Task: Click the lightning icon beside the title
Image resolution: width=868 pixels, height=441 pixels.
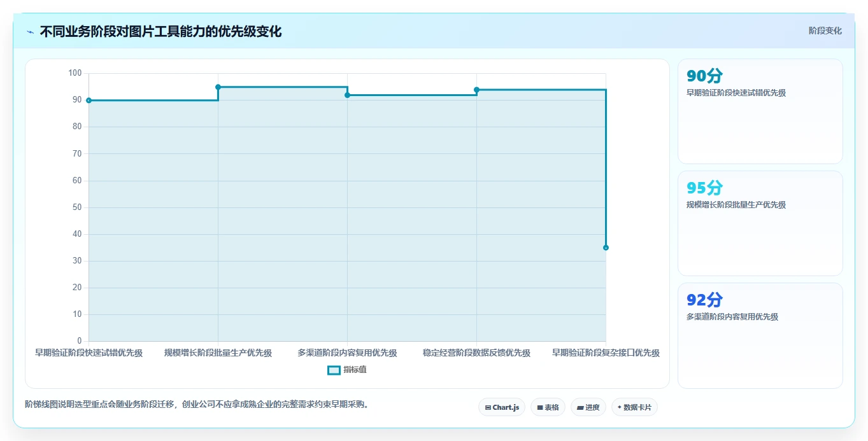Action: tap(31, 32)
